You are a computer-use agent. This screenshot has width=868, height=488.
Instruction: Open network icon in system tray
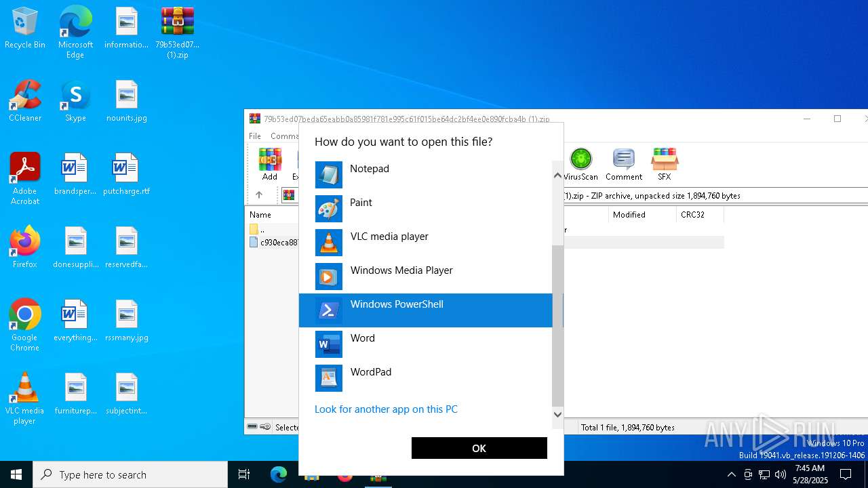click(764, 474)
